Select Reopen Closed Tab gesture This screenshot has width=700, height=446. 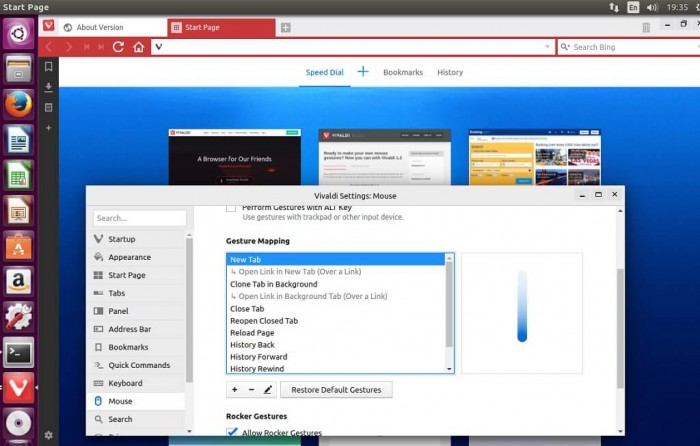[336, 321]
